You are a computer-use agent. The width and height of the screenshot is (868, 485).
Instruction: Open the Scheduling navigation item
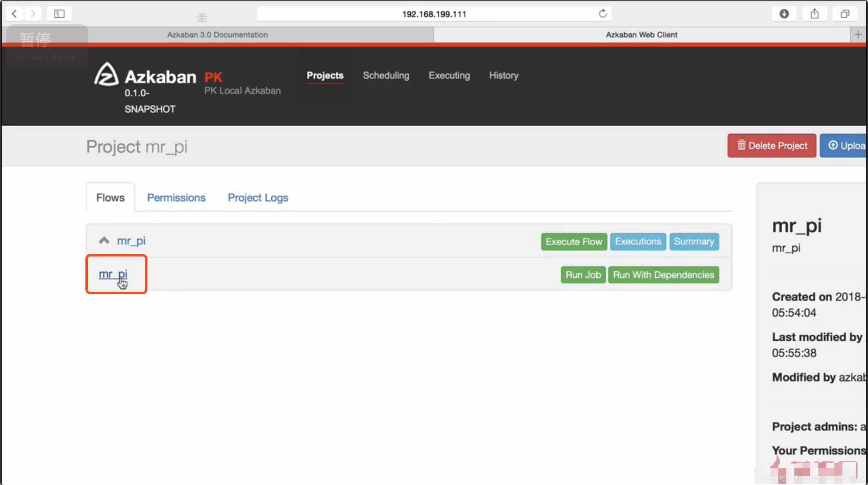(386, 75)
